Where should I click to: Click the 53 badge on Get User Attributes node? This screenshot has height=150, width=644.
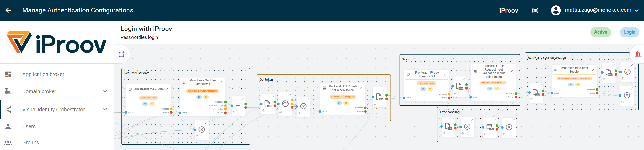point(199,97)
